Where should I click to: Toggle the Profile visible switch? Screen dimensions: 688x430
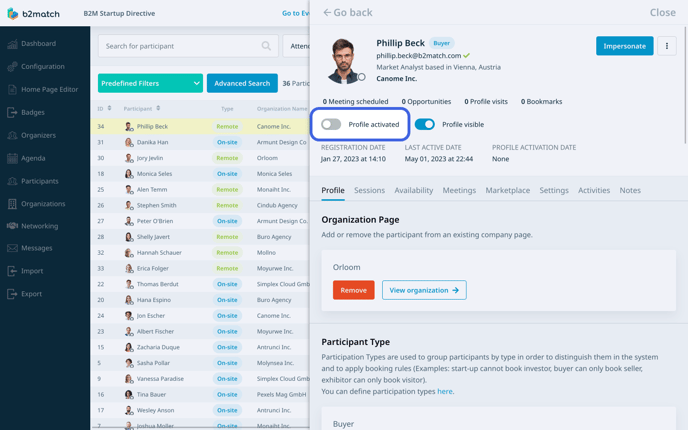click(424, 124)
